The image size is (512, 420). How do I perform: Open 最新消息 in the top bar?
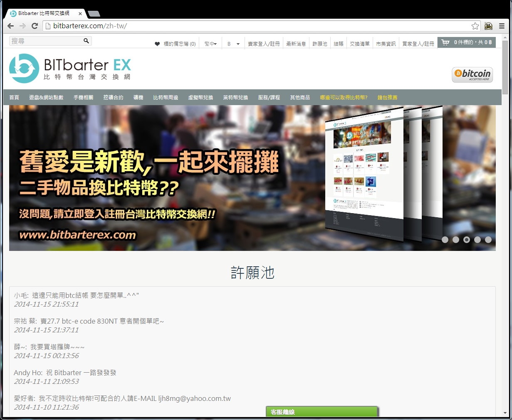tap(296, 44)
